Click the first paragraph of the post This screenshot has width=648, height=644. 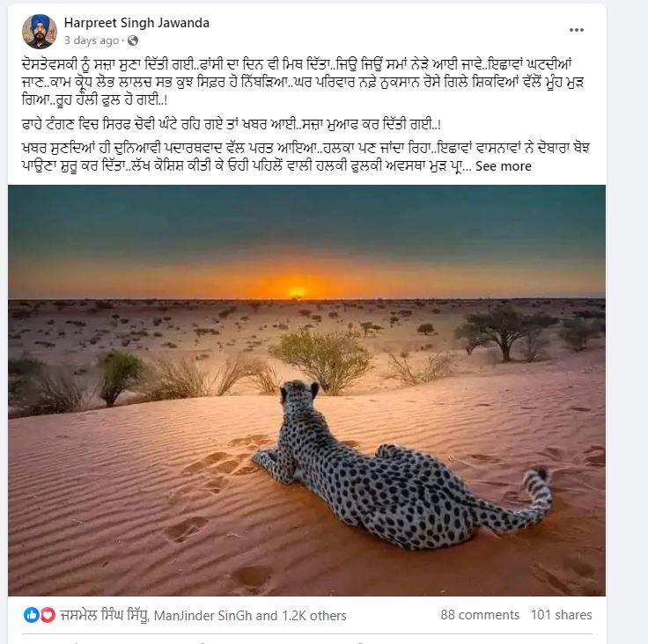(x=299, y=77)
